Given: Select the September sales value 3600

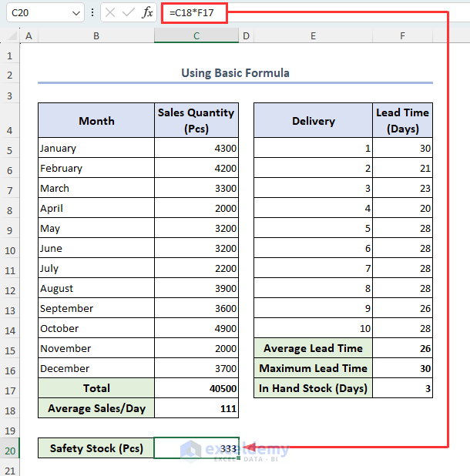Looking at the screenshot, I should click(x=196, y=308).
